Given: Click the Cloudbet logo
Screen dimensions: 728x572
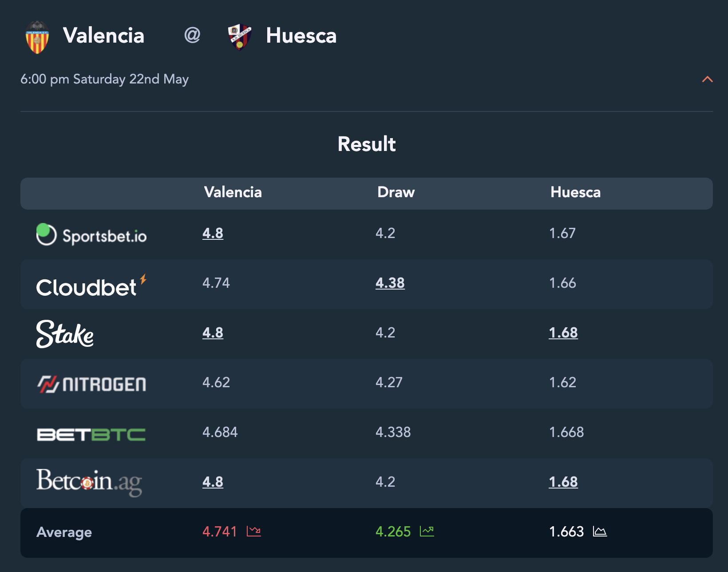Looking at the screenshot, I should coord(91,286).
